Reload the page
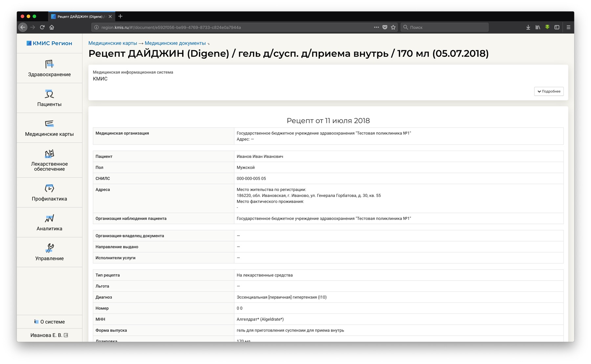 point(42,27)
